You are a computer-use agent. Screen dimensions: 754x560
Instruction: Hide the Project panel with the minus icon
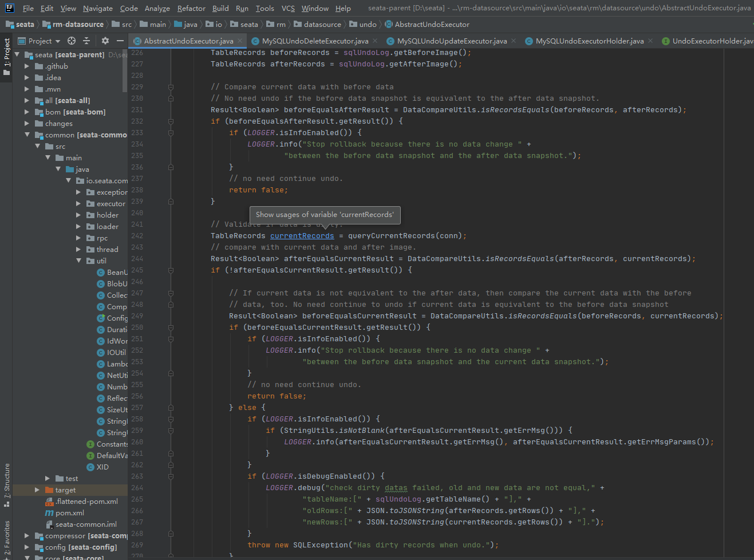coord(120,41)
